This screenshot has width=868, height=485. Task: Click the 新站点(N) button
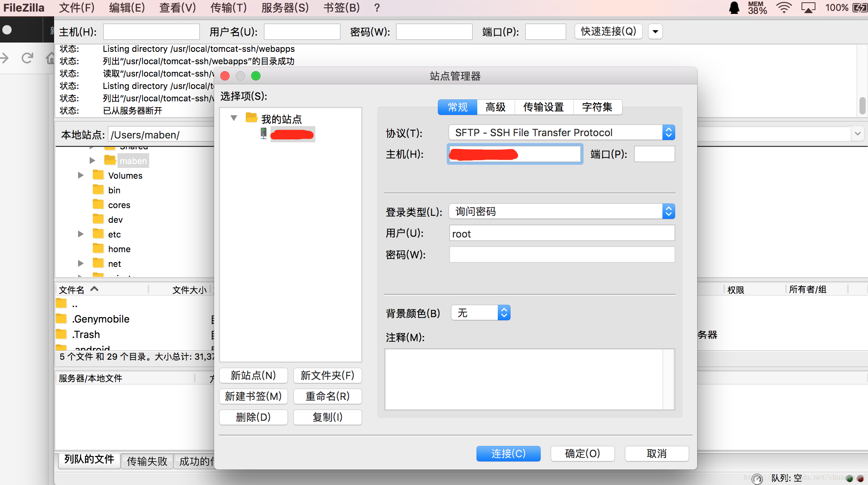(x=254, y=376)
